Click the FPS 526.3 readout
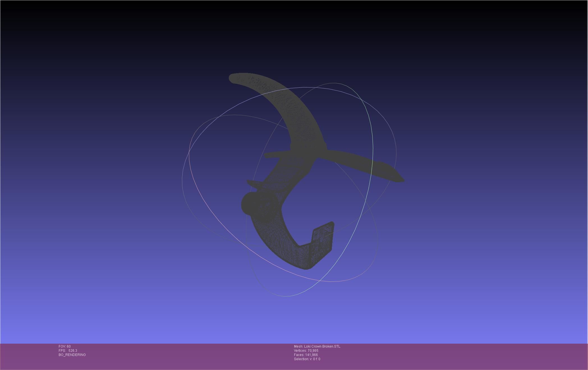588x370 pixels. click(68, 351)
